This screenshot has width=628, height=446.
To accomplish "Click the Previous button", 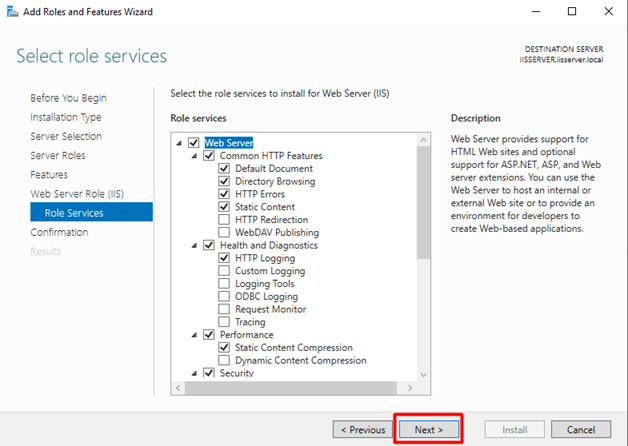I will click(363, 430).
